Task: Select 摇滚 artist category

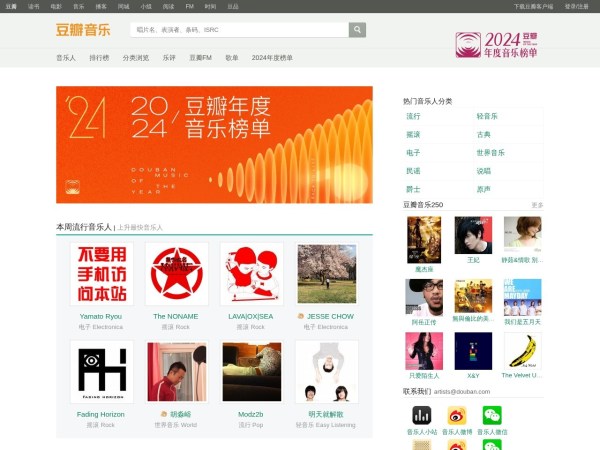Action: [x=413, y=135]
